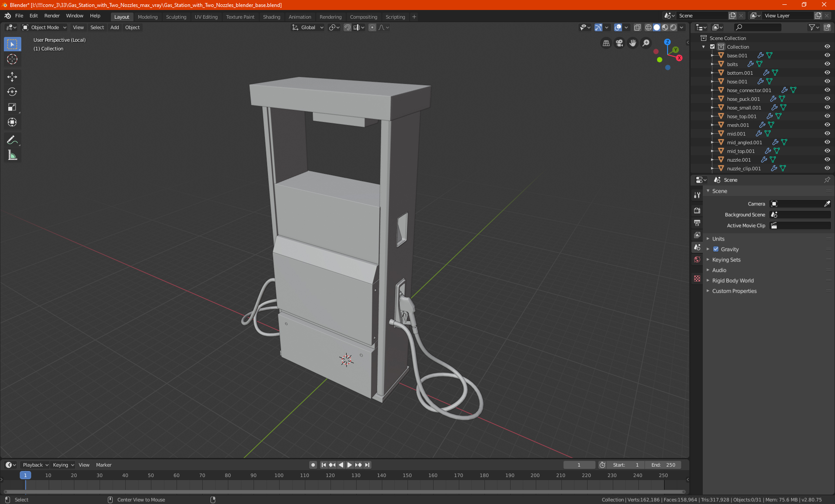Viewport: 835px width, 504px height.
Task: Uncheck the Gravity checkbox
Action: [716, 249]
